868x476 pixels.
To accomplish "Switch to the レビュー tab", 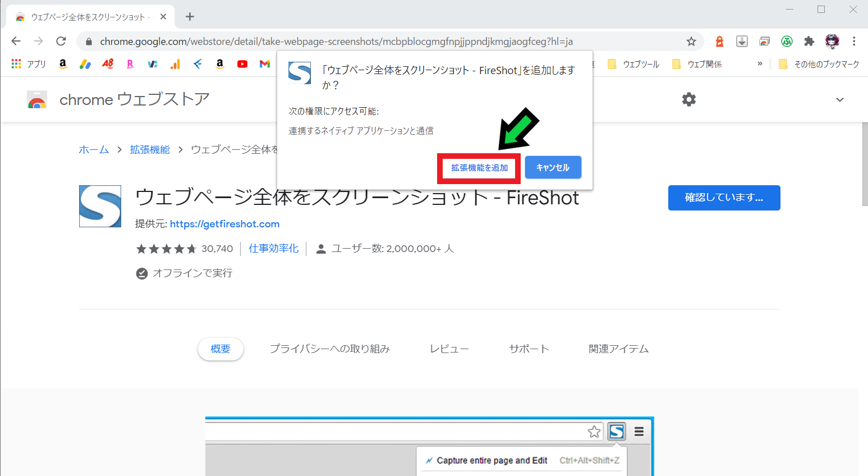I will [x=449, y=349].
